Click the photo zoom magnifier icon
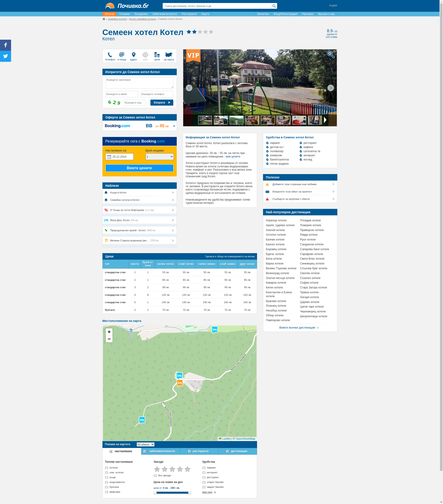 (330, 54)
